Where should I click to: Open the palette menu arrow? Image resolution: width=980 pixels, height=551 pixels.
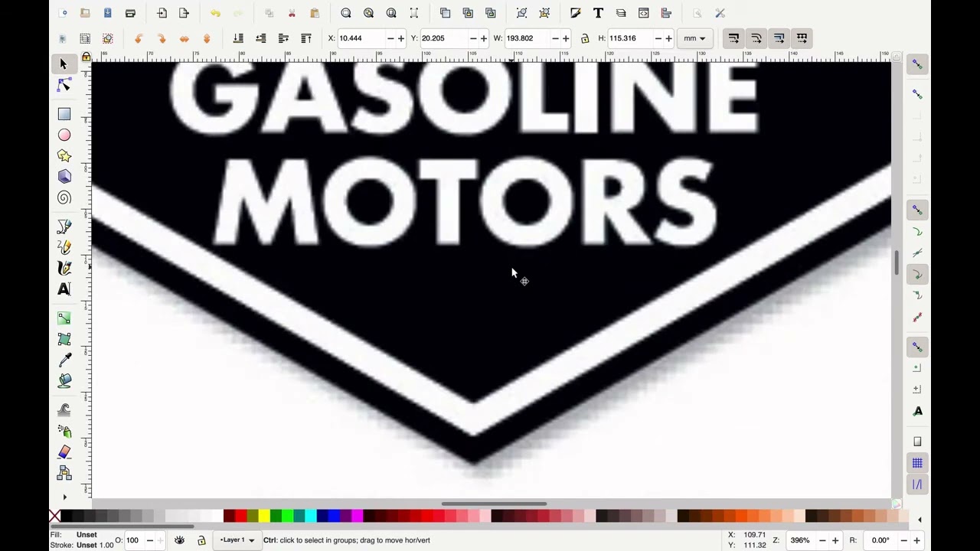point(920,520)
